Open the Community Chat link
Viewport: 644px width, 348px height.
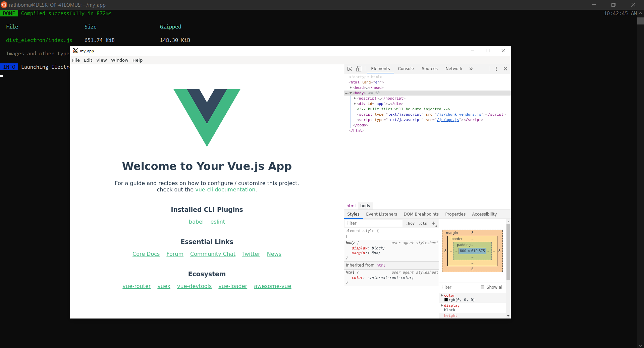point(213,254)
